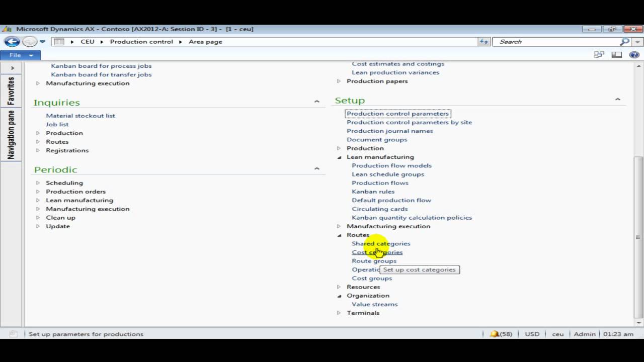This screenshot has width=644, height=362.
Task: Collapse the Routes group under Setup
Action: pos(339,235)
